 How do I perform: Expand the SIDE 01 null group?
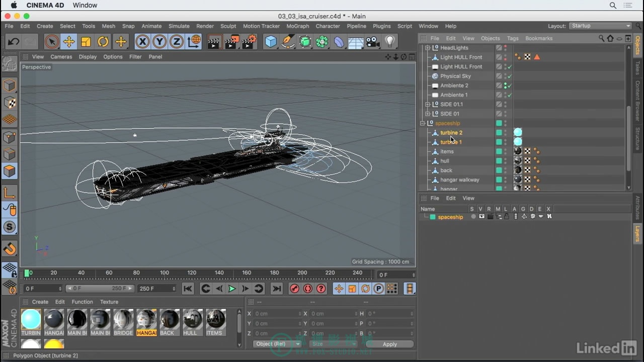[x=428, y=114]
